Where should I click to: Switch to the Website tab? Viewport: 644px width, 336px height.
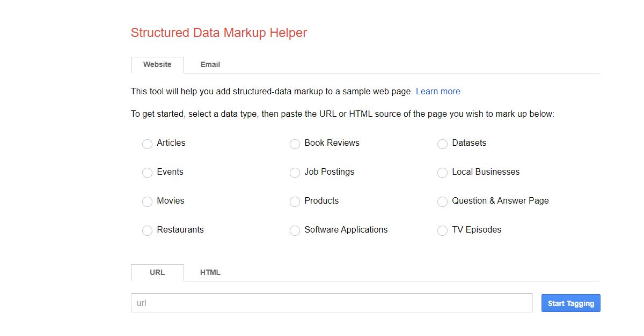pyautogui.click(x=157, y=64)
